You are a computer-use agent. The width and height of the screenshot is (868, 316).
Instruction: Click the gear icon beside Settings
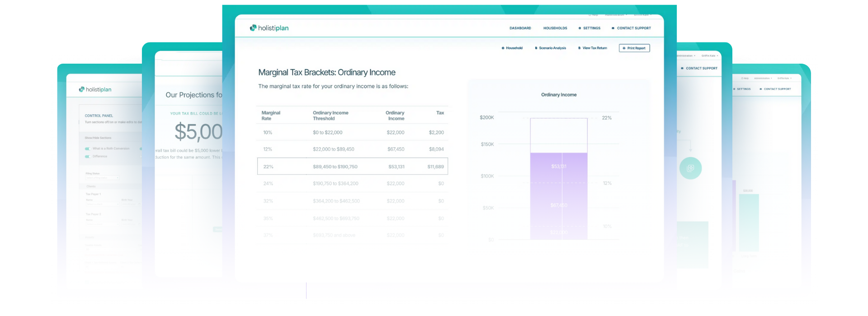(x=580, y=28)
